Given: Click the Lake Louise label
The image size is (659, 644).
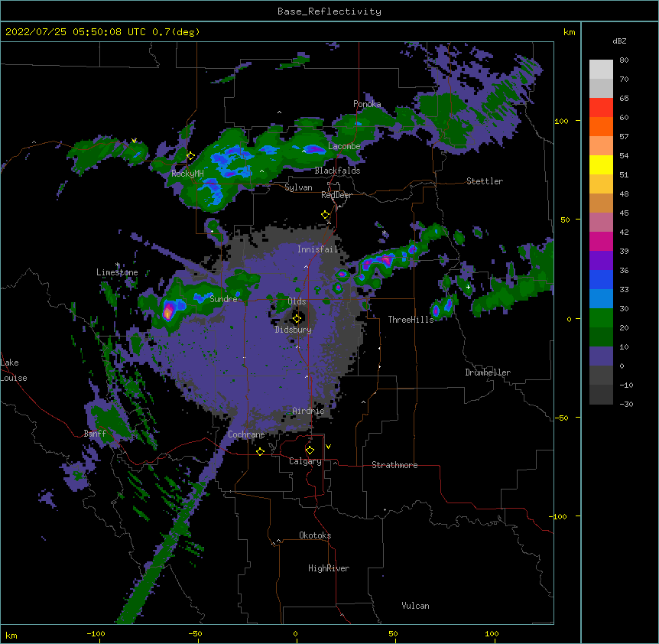Looking at the screenshot, I should tap(14, 370).
